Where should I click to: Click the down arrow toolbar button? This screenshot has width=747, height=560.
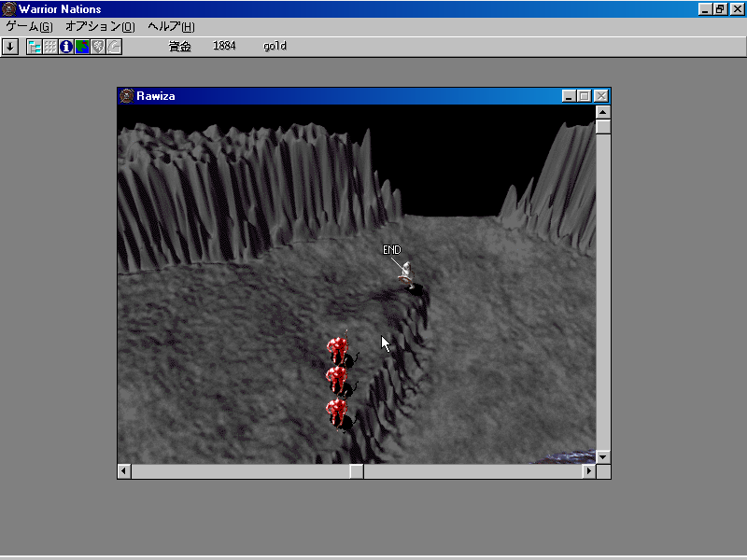coord(10,47)
